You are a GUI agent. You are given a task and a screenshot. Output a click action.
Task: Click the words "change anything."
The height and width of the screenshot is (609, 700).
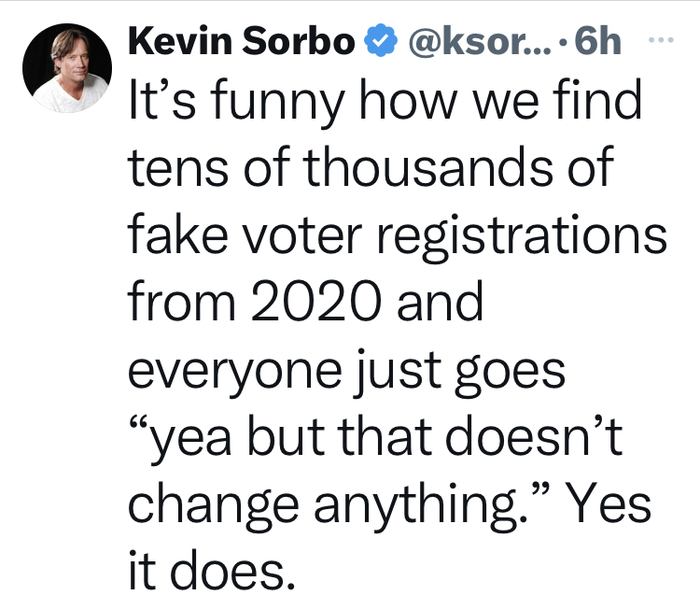click(337, 505)
